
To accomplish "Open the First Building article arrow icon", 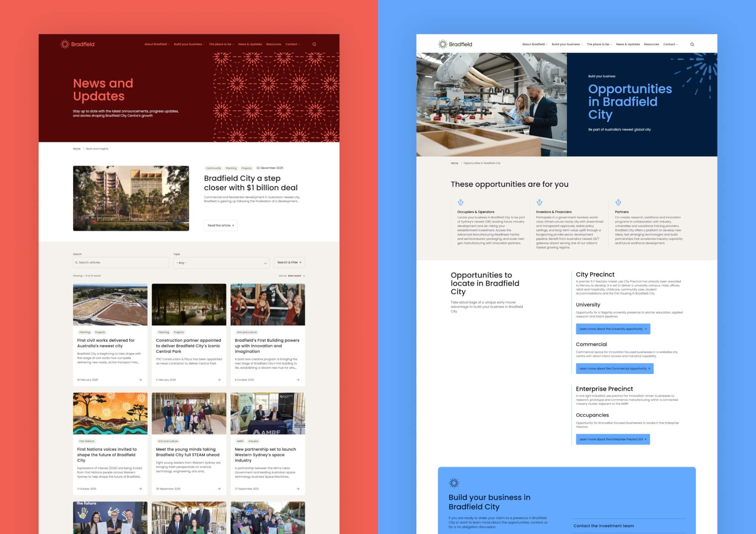I will coord(298,380).
